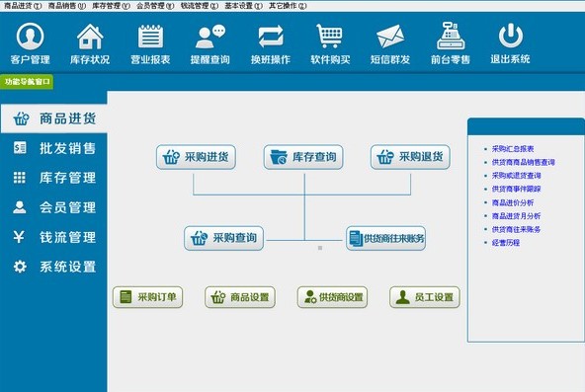This screenshot has height=392, width=585.
Task: Open the 其它操作 menu
Action: click(288, 6)
